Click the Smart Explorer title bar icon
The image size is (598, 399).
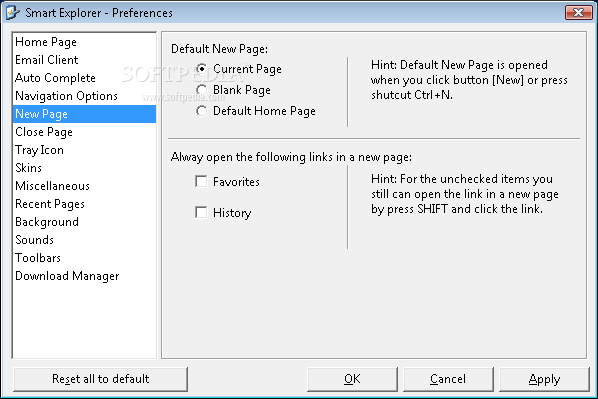pyautogui.click(x=13, y=13)
